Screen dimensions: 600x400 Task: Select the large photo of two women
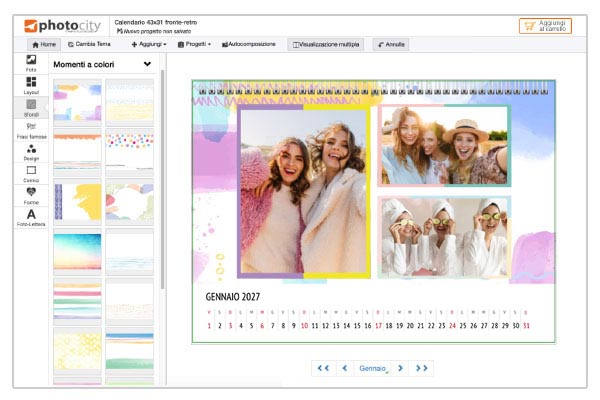tap(304, 191)
